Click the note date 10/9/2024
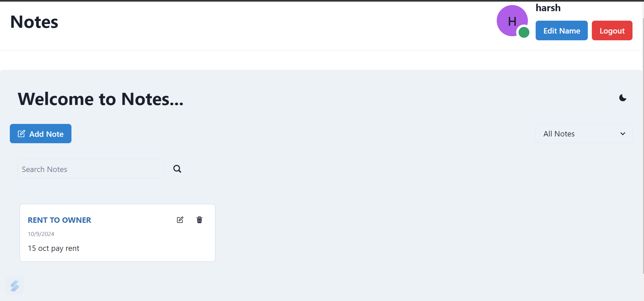 point(41,234)
